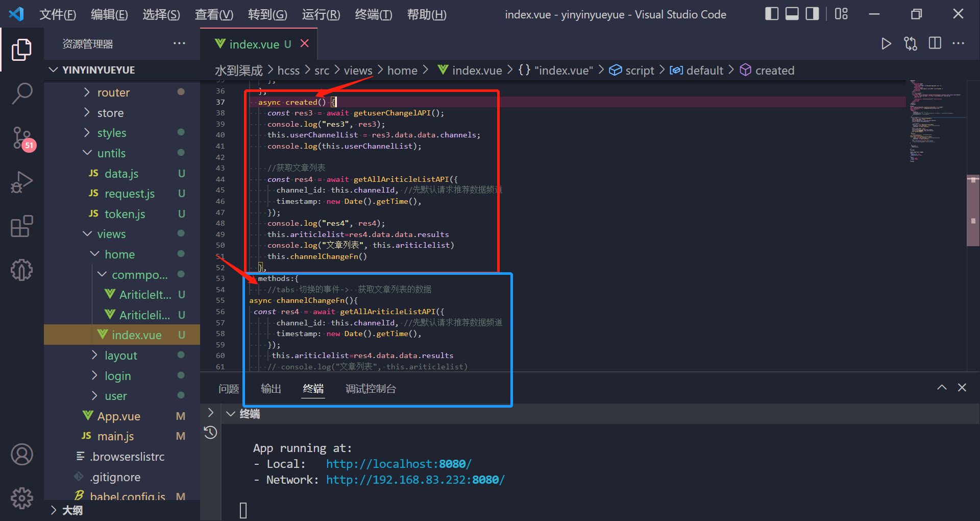Run the file with the play icon
The image size is (980, 521).
(886, 44)
